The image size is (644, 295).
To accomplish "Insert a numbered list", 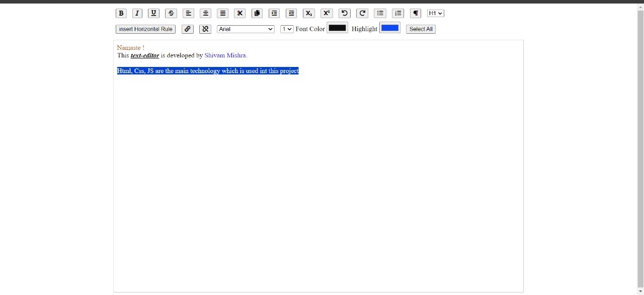I will (398, 13).
